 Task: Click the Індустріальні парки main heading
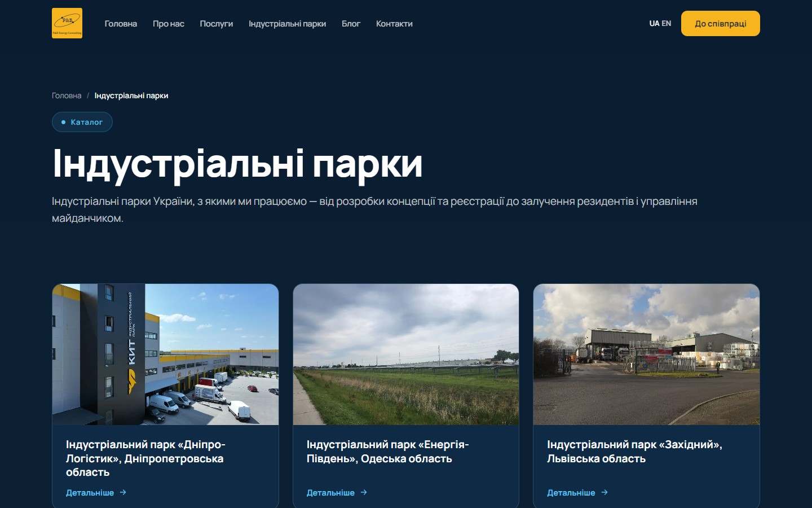click(237, 164)
